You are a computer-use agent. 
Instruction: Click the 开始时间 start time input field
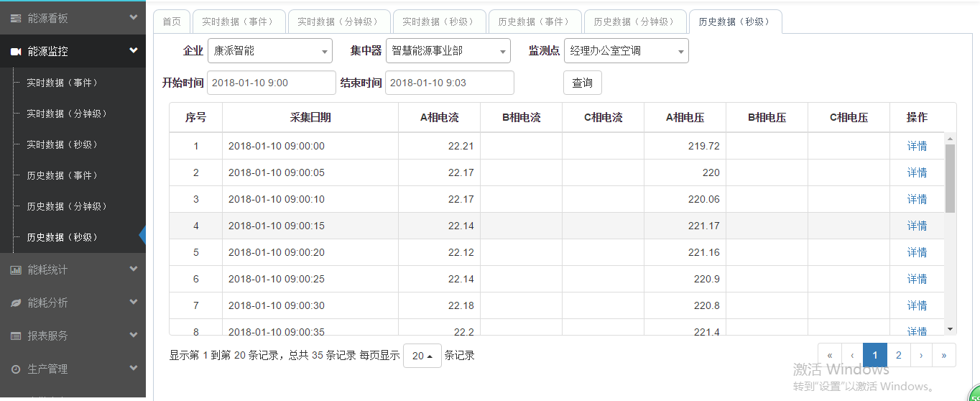pos(271,83)
